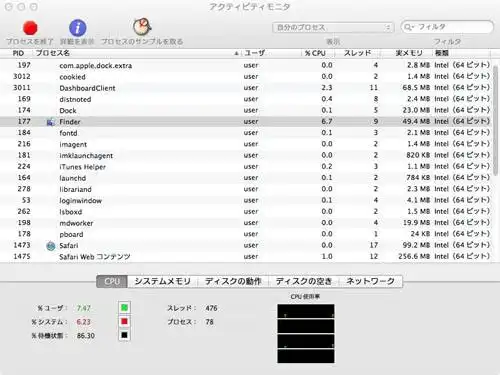Select the Finder process row
Screen dimensions: 500x375
pyautogui.click(x=246, y=122)
